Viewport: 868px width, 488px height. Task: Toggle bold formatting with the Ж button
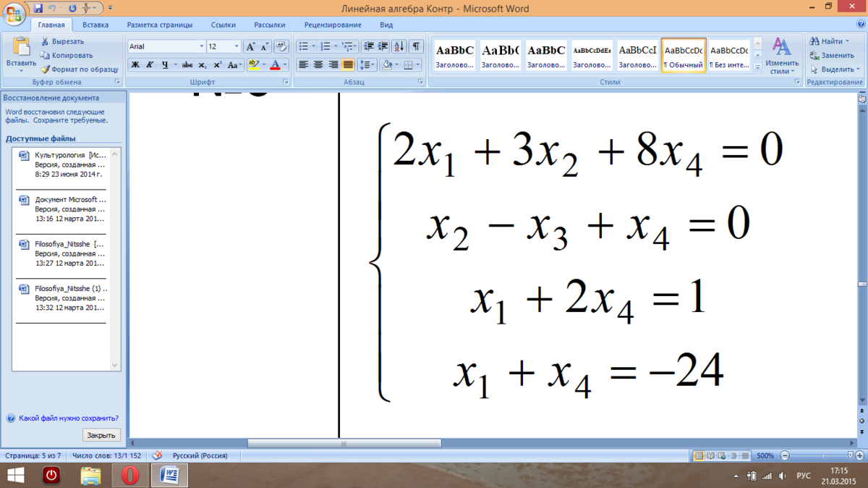(135, 64)
